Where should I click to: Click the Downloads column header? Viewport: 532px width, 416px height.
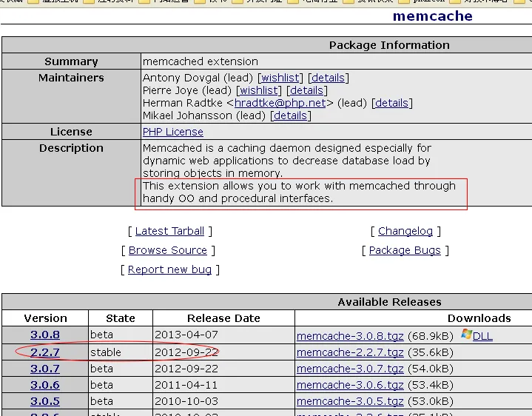[479, 318]
